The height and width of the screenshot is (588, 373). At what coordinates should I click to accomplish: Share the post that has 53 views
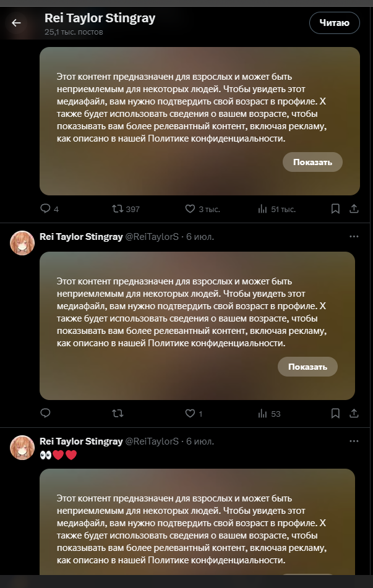point(354,413)
